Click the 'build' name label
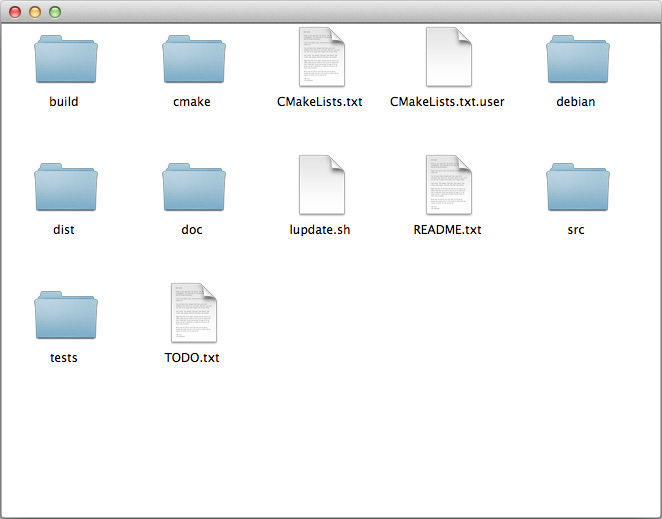The image size is (662, 519). click(x=64, y=102)
